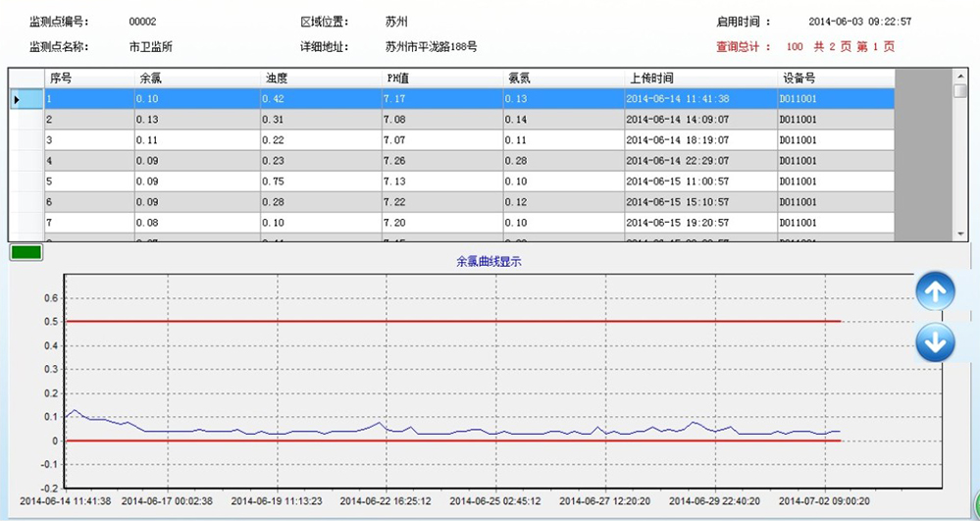Click the 0.75 浊度 cell in row 5
The width and height of the screenshot is (980, 521).
(320, 182)
